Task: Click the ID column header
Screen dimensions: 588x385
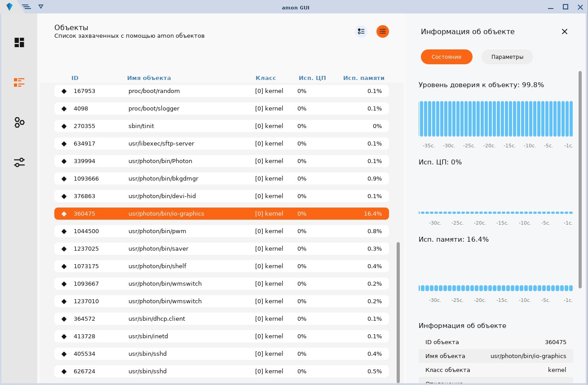Action: [75, 78]
